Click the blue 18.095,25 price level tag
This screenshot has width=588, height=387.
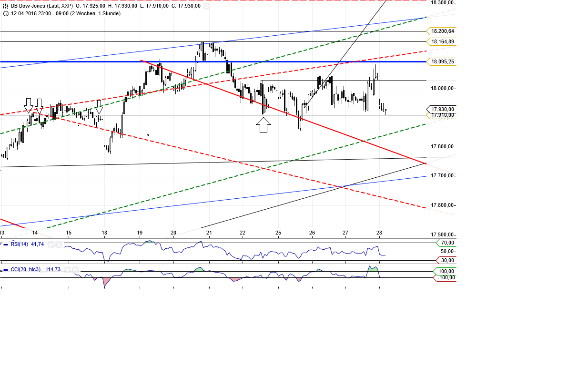443,61
